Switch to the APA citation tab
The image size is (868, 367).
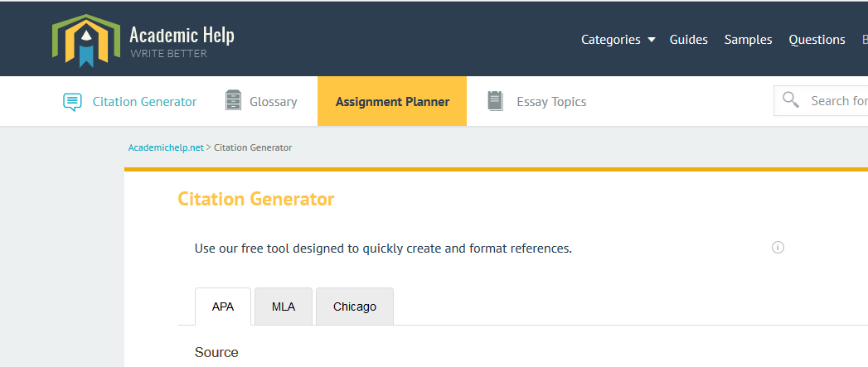(223, 307)
